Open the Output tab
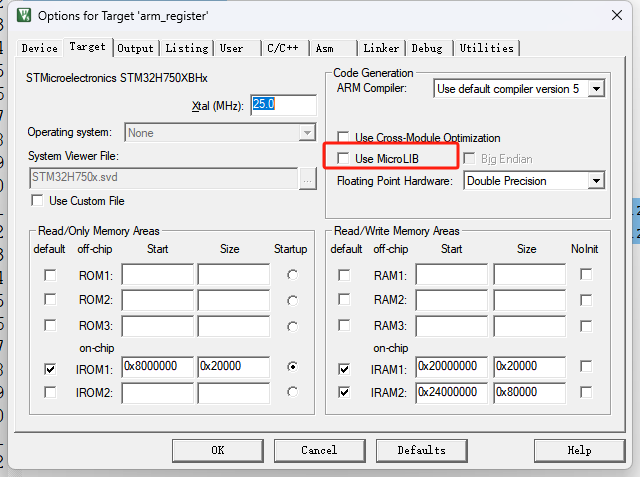The width and height of the screenshot is (640, 477). [135, 48]
